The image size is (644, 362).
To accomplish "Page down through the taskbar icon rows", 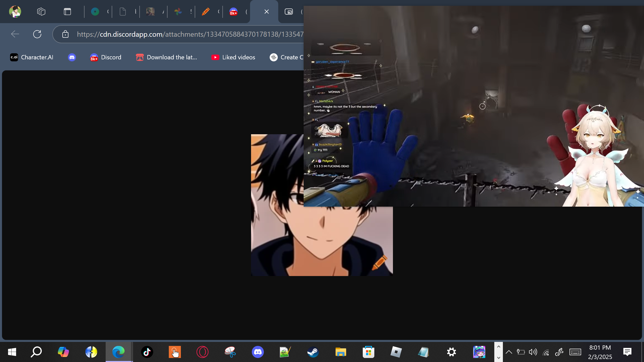I will coord(499,357).
